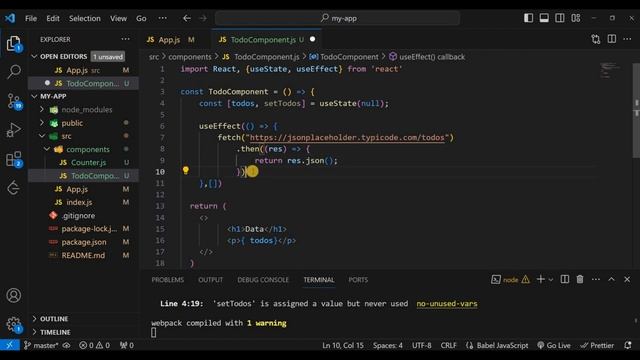
Task: Split the terminal panel
Action: [x=565, y=279]
